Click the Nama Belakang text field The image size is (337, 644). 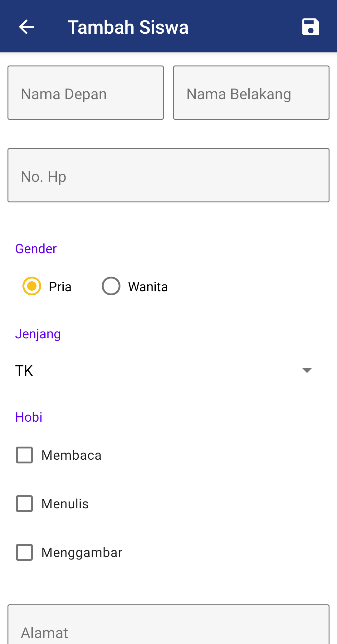[251, 93]
